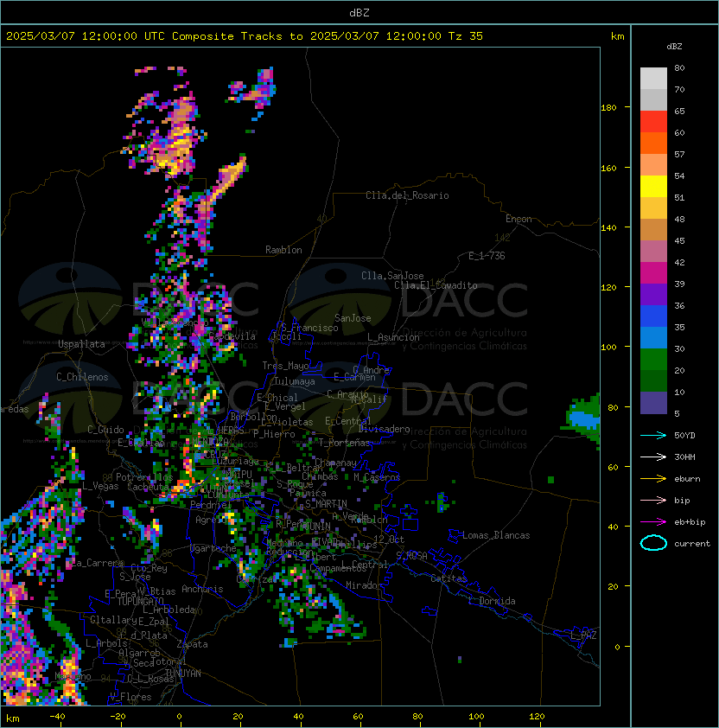Click the Lomas_Blancas label
719x728 pixels.
click(496, 535)
